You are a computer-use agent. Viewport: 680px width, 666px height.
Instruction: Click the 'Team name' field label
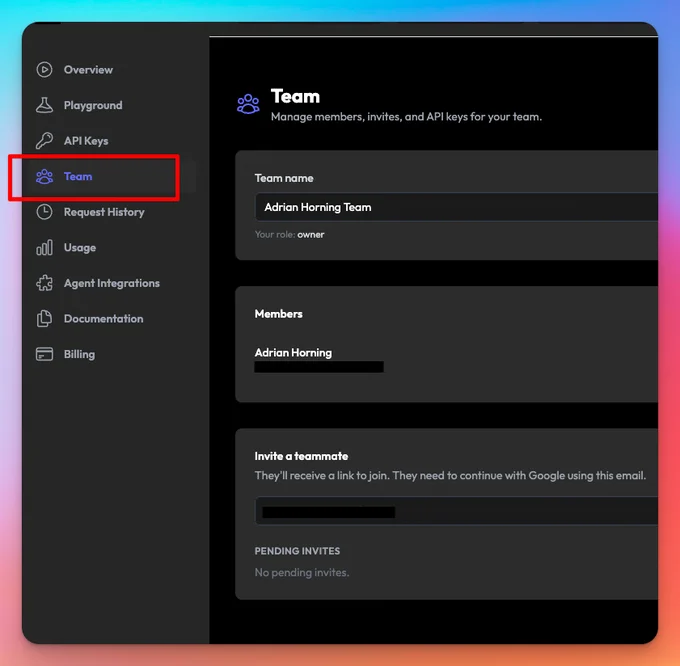pyautogui.click(x=284, y=178)
